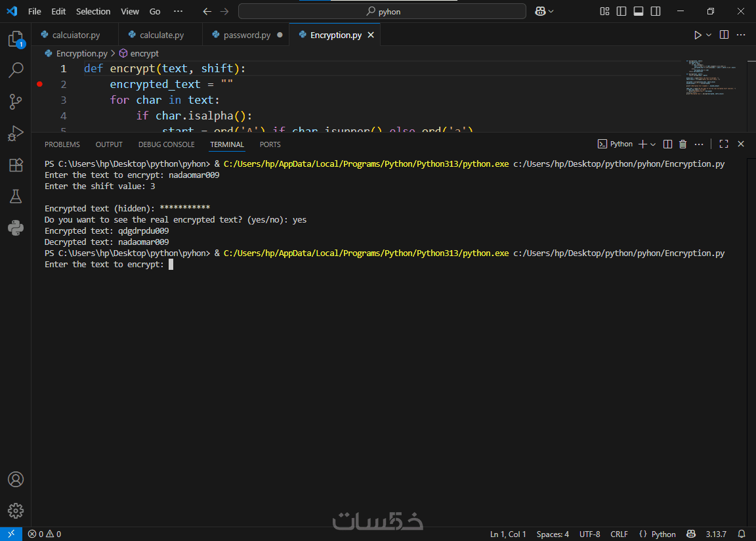Click the code minimap
Viewport: 756px width, 541px height.
[x=711, y=77]
